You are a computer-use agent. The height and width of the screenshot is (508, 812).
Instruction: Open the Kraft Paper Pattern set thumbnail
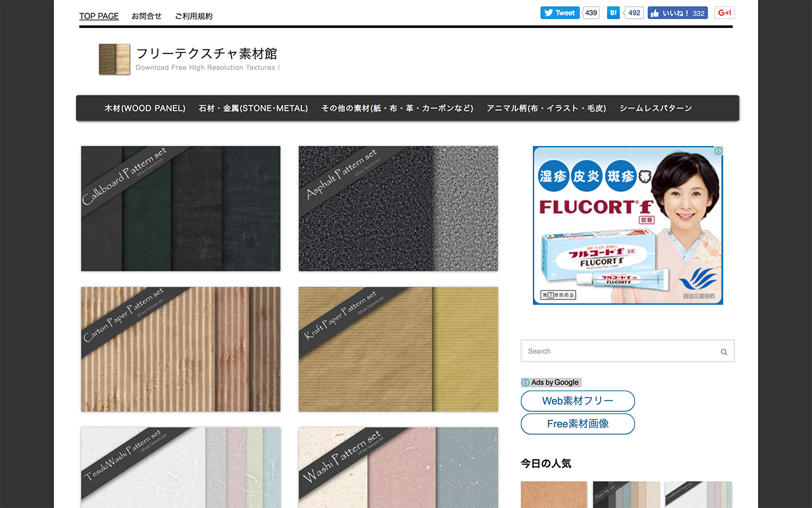tap(398, 349)
